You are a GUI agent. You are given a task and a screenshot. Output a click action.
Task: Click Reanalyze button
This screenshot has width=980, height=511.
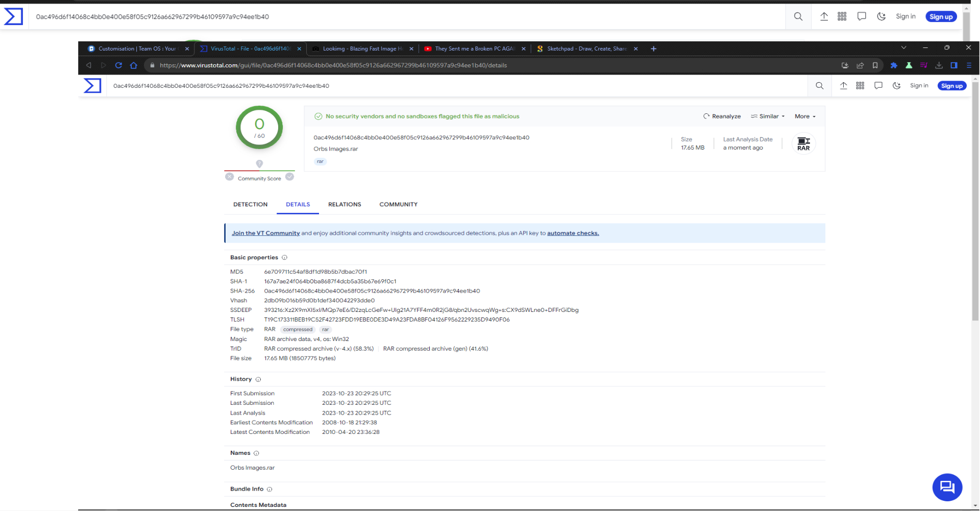tap(722, 116)
